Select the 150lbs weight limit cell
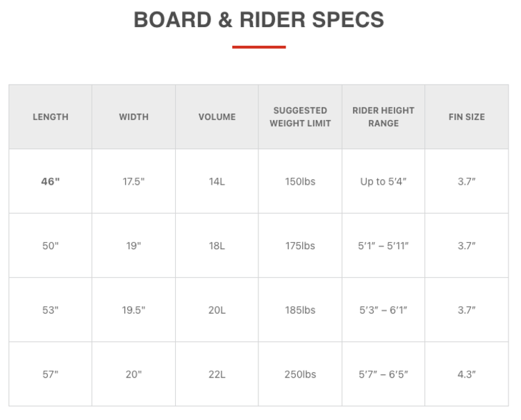This screenshot has height=420, width=521. [x=300, y=181]
